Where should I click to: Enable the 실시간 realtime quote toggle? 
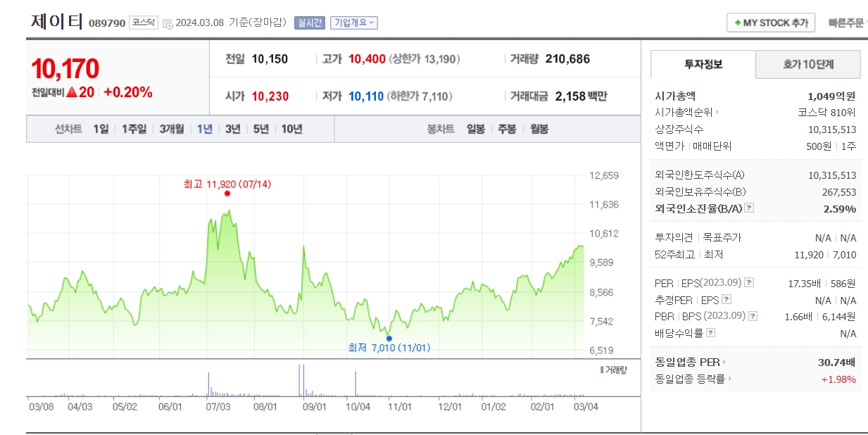click(x=310, y=23)
